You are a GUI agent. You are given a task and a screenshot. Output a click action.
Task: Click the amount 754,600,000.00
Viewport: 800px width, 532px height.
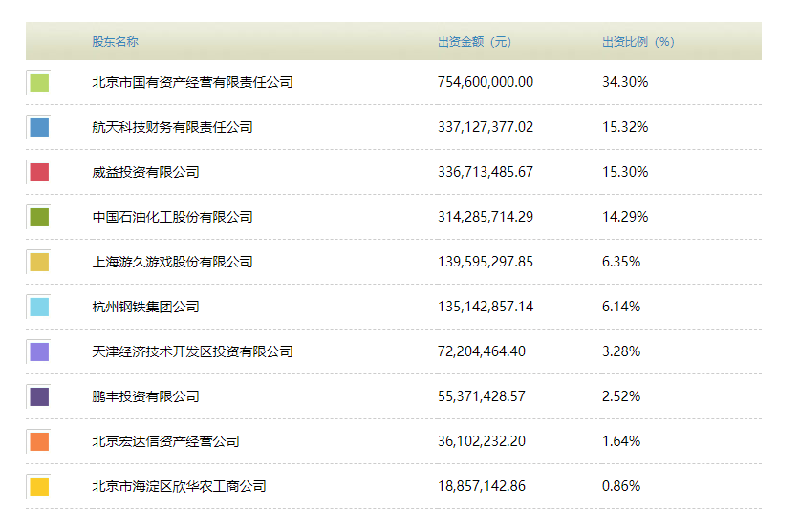[486, 82]
